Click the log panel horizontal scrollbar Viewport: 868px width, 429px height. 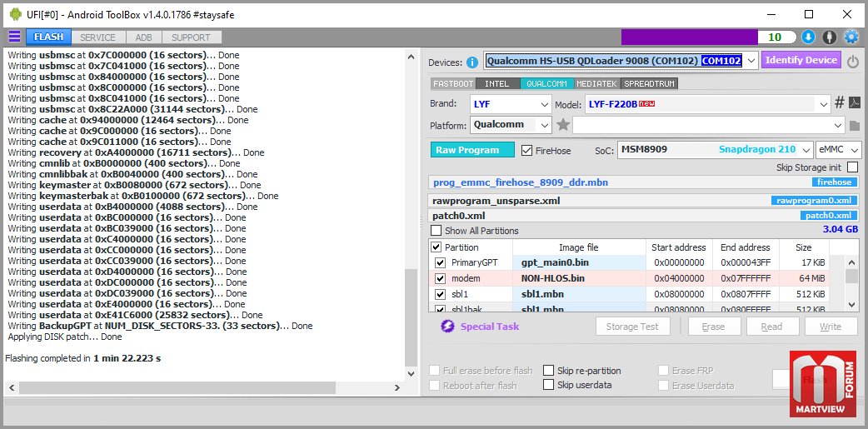(177, 387)
